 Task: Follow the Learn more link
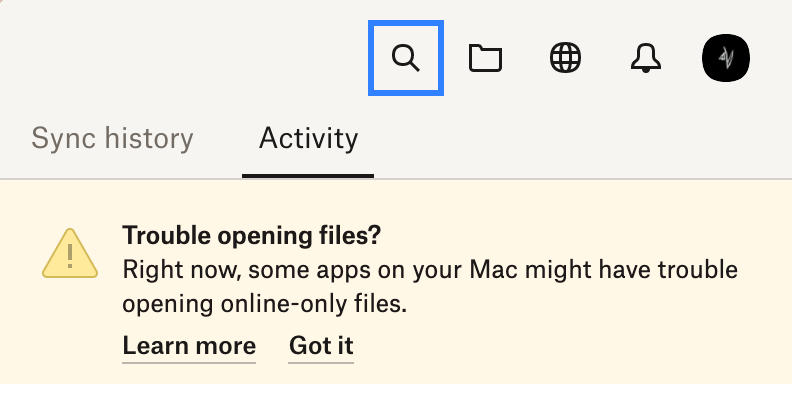pyautogui.click(x=189, y=346)
